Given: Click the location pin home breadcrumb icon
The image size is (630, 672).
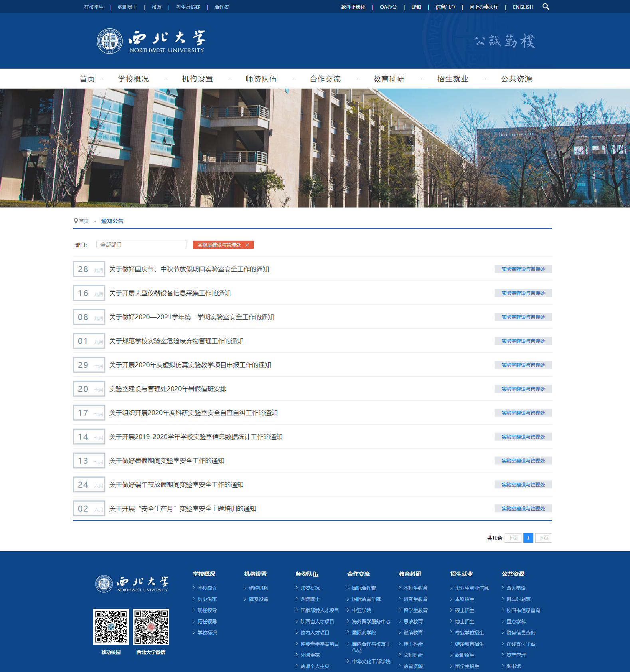Looking at the screenshot, I should (76, 221).
